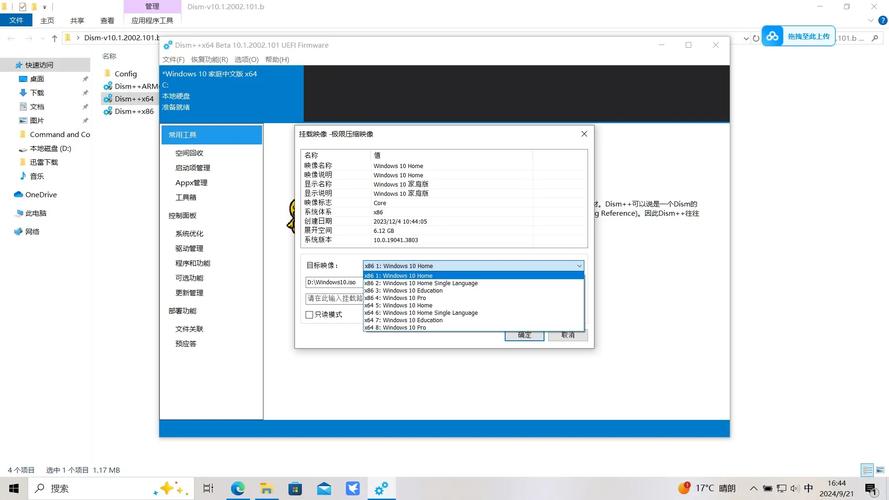Screen dimensions: 889x500
Task: Switch to Explorer 查看 ribbon tab
Action: click(x=107, y=20)
